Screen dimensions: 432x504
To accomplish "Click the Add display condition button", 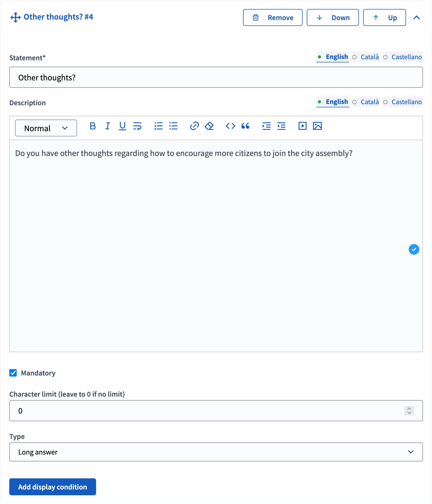I will pyautogui.click(x=52, y=487).
